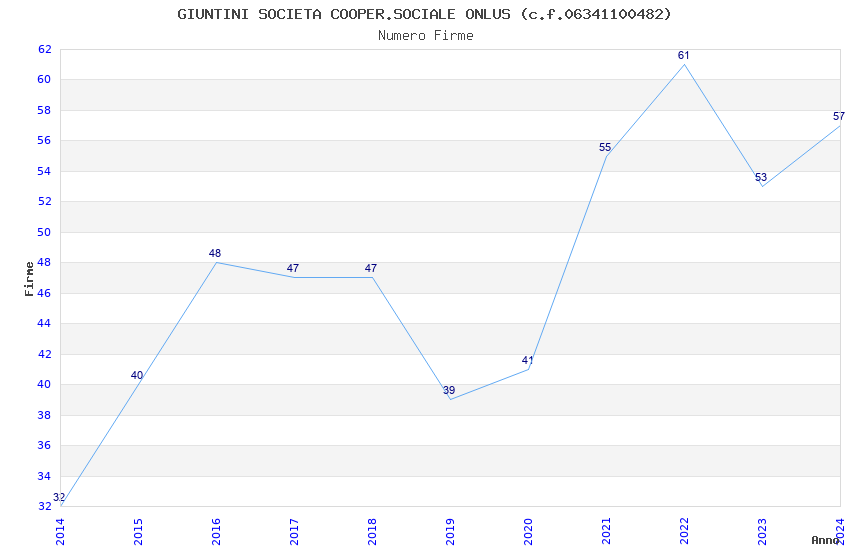Screen dimensions: 850x550
Task: Click the x-axis year 2016
Action: 216,531
